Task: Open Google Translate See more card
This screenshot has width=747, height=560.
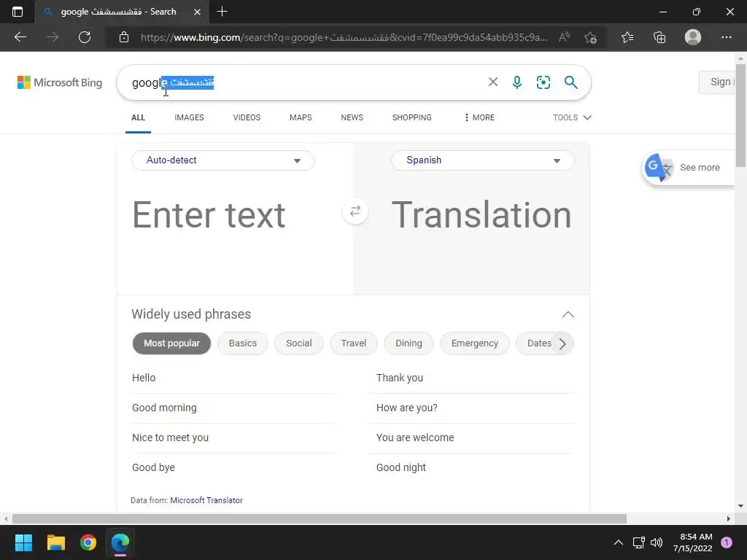Action: click(688, 168)
